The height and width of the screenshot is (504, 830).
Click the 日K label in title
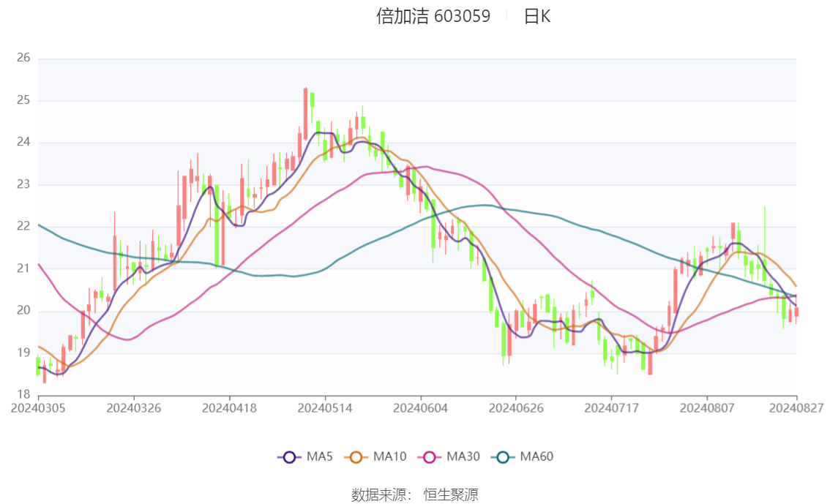pos(536,17)
